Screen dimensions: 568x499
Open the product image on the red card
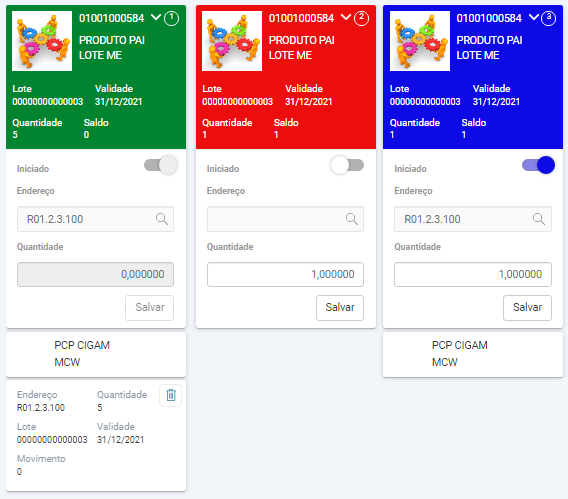(x=232, y=41)
